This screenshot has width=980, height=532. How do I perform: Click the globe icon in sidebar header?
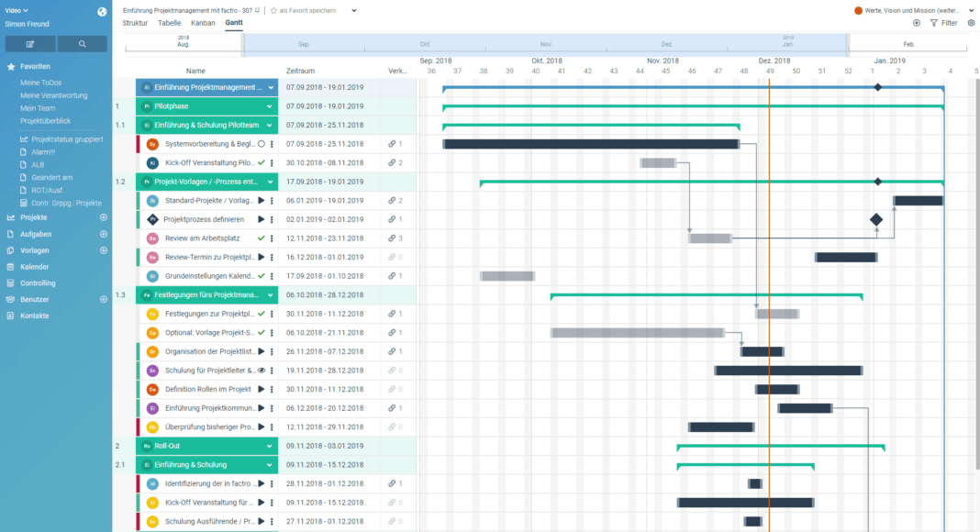[102, 11]
